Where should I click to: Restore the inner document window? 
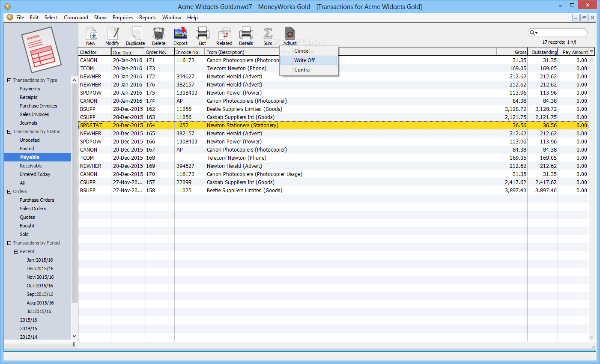click(x=584, y=18)
